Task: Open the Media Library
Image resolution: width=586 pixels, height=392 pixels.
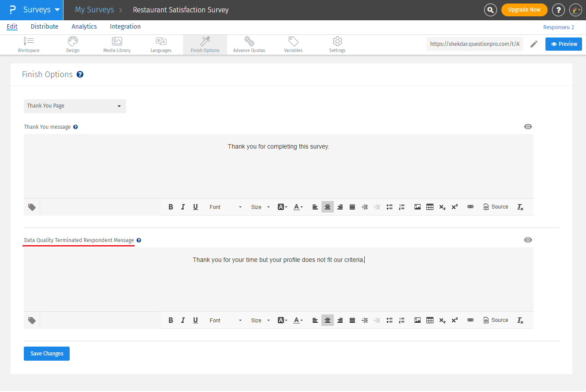Action: (117, 45)
